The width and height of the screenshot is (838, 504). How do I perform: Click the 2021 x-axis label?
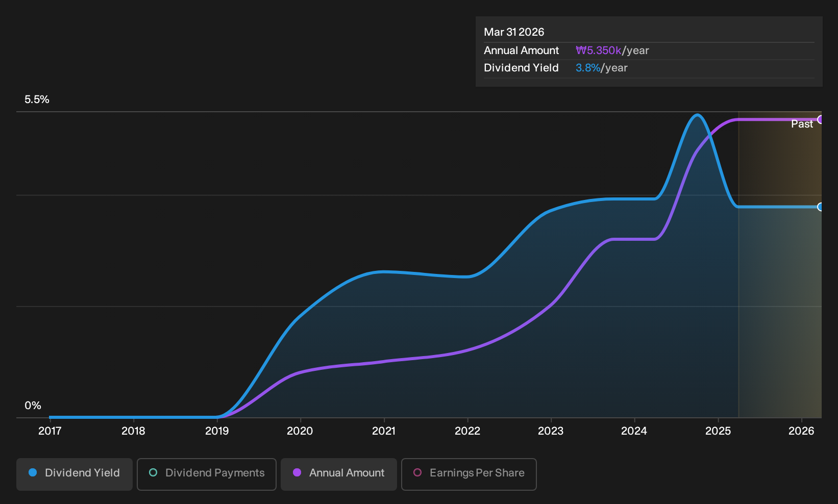(384, 431)
